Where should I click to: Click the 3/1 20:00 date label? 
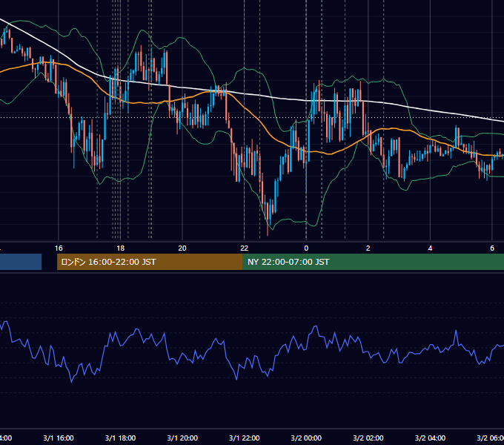click(182, 438)
